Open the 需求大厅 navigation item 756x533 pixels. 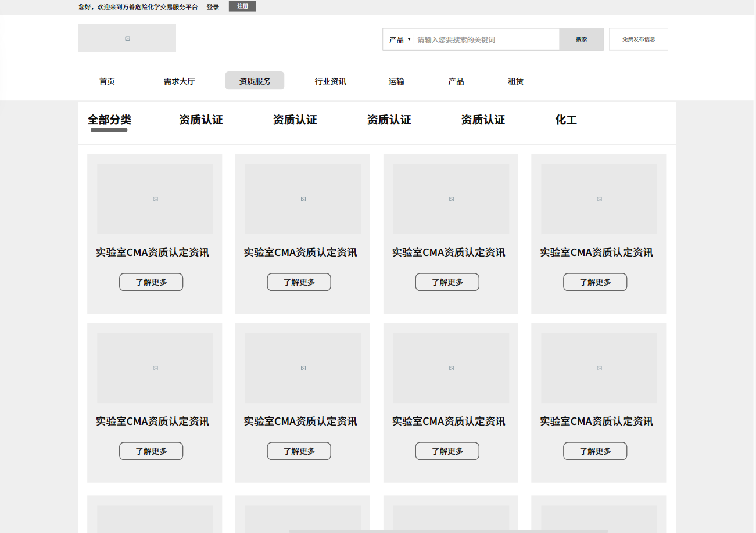tap(179, 81)
